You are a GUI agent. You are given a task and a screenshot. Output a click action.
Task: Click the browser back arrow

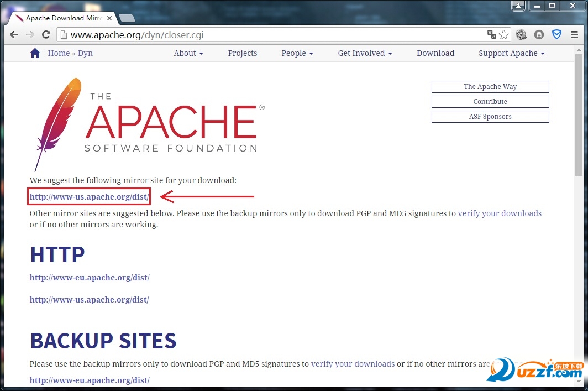(14, 35)
